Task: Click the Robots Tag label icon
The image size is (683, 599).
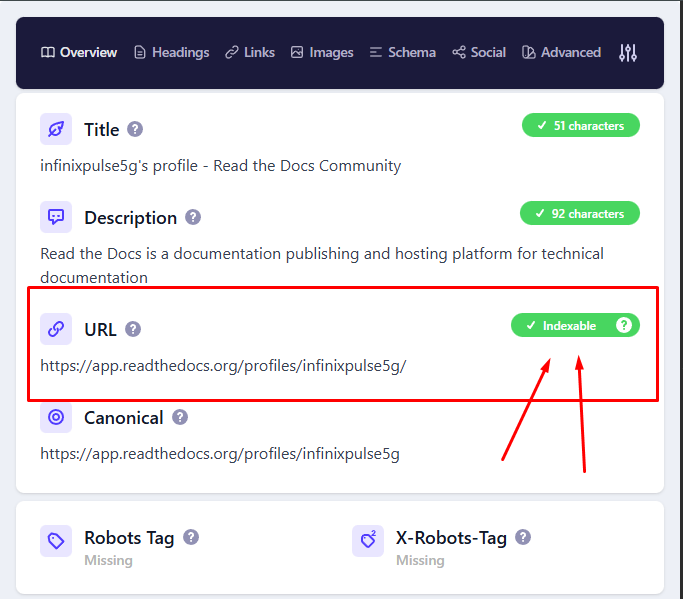Action: click(56, 541)
